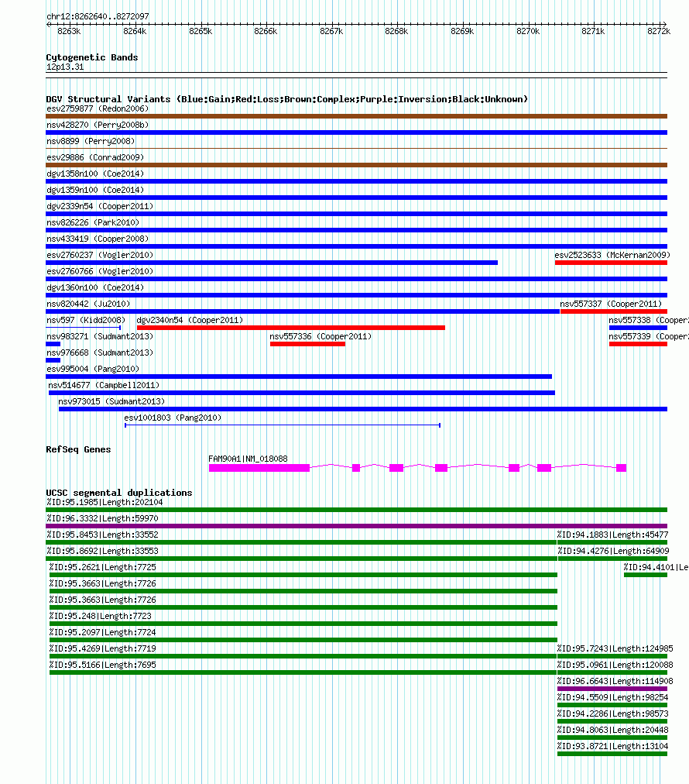The width and height of the screenshot is (689, 784).
Task: Select the 8266k ruler tick label
Action: [266, 31]
